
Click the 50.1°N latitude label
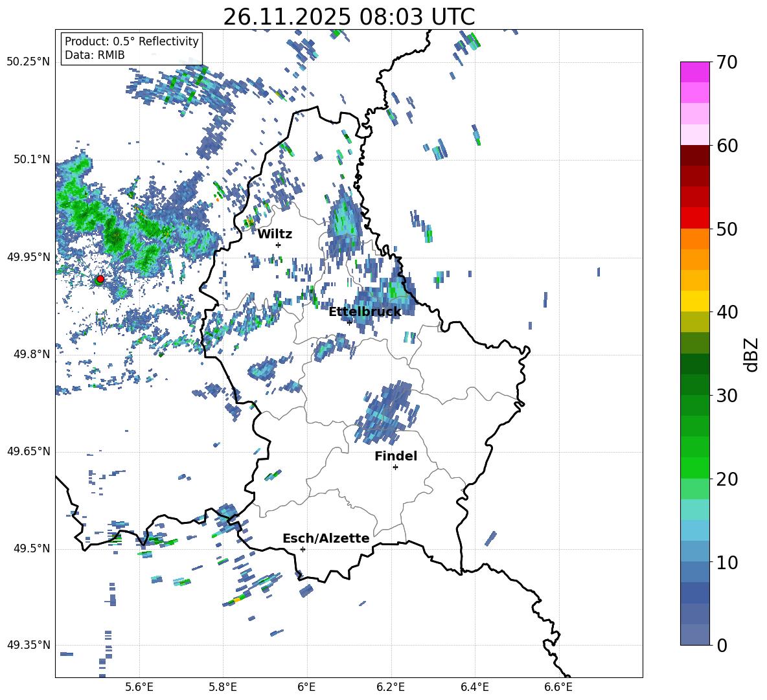click(32, 159)
